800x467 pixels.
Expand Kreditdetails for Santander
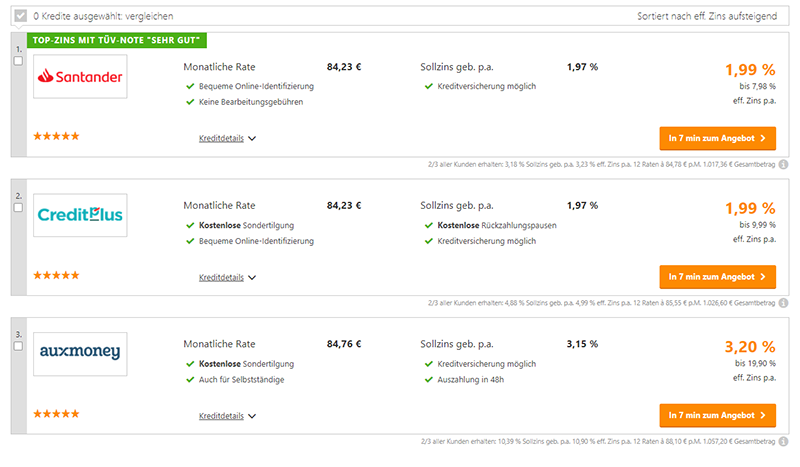228,138
